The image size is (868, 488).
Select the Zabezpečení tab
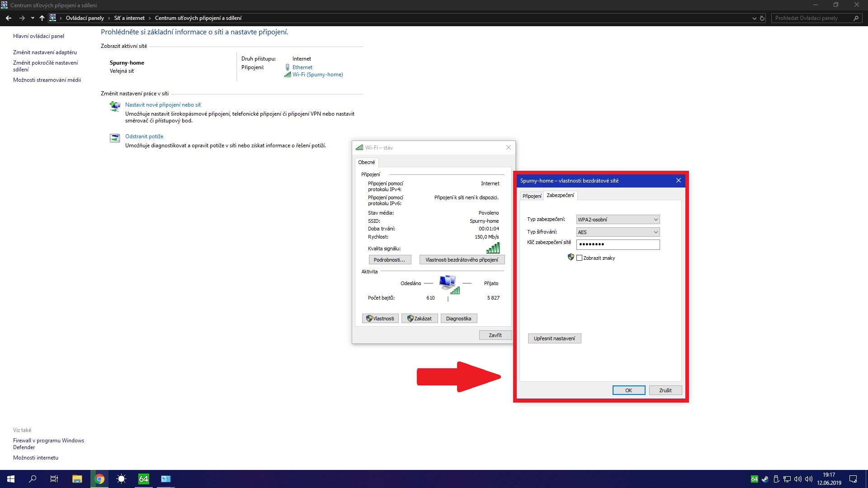pos(560,195)
